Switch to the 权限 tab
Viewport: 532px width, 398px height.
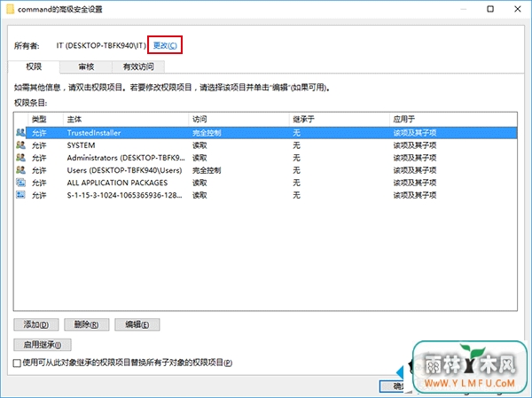pyautogui.click(x=34, y=66)
